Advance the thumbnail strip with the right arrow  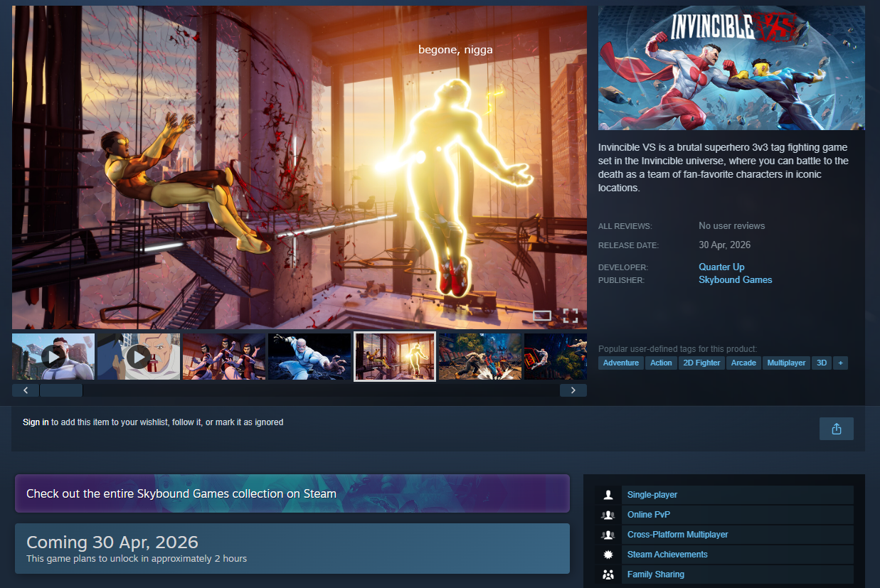[573, 390]
